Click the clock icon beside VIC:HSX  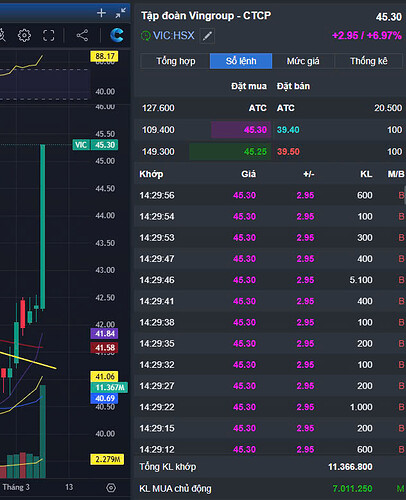click(146, 35)
